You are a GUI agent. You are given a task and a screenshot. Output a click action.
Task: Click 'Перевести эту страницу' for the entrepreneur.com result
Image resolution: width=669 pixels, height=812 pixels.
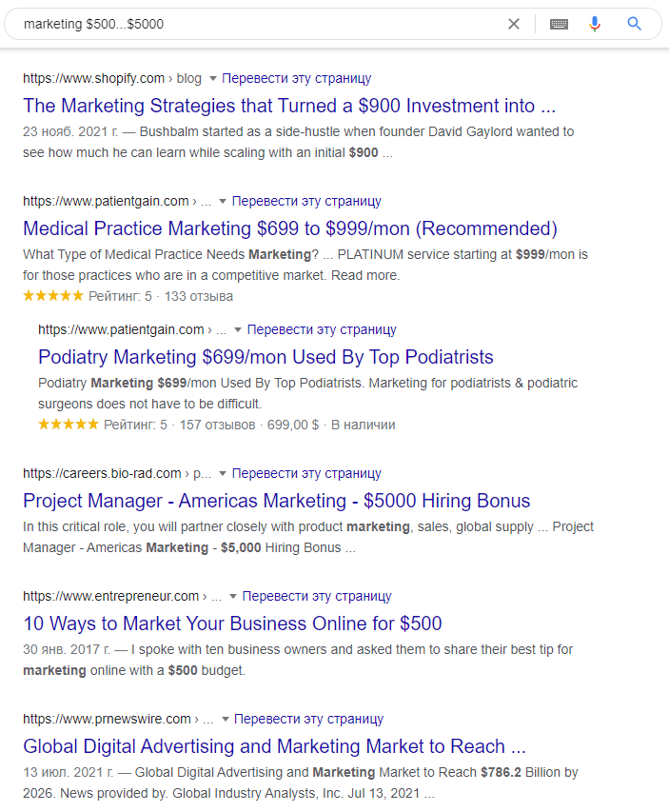point(317,596)
